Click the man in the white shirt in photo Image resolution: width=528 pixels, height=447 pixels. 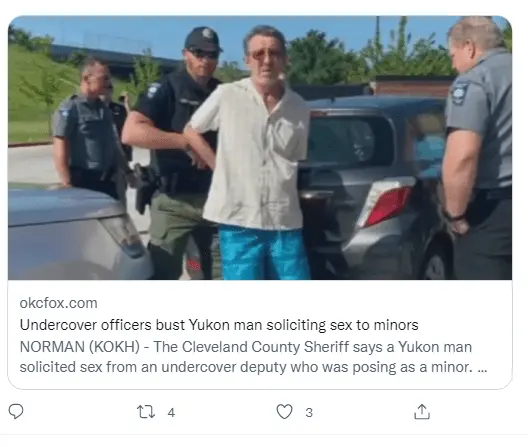click(x=256, y=152)
